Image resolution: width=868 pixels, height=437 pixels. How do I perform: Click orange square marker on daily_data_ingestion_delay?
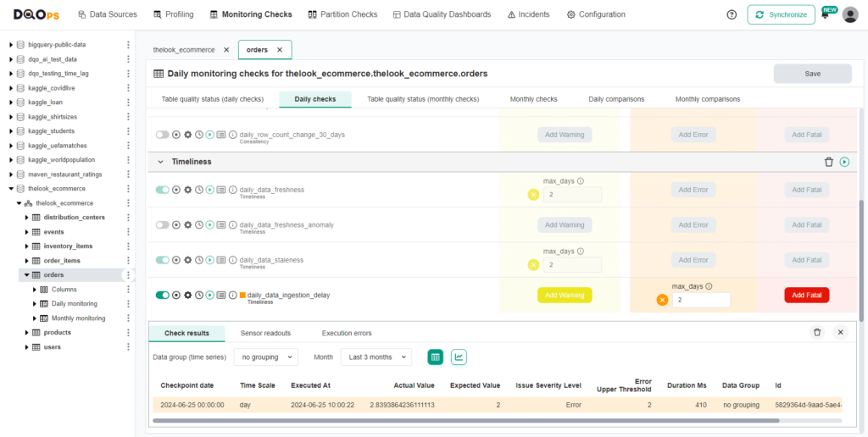[242, 296]
